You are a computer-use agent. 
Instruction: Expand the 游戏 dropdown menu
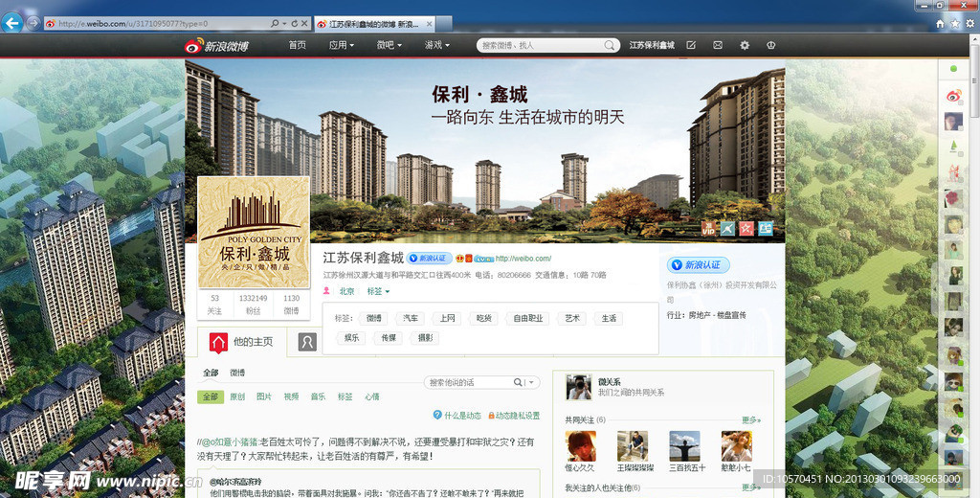point(436,45)
